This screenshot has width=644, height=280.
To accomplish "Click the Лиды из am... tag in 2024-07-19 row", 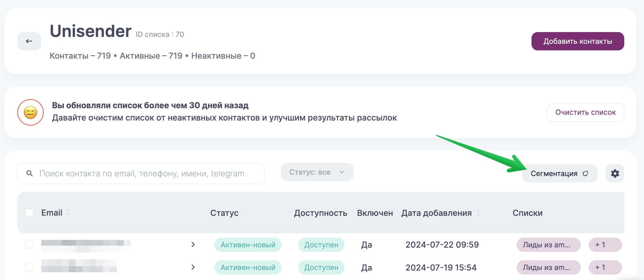I will click(548, 267).
